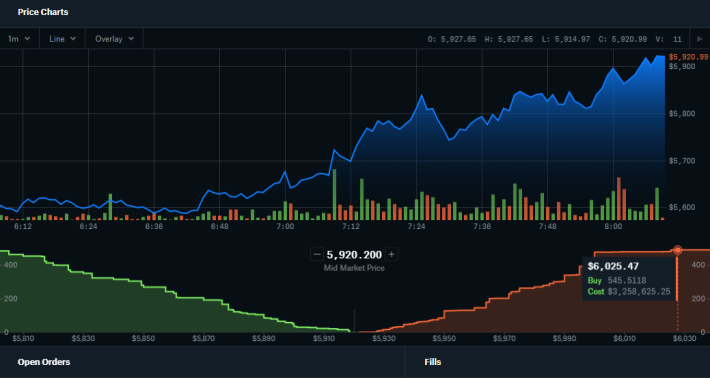Screen dimensions: 710x378
Task: Open the Overlay dropdown
Action: tap(114, 39)
